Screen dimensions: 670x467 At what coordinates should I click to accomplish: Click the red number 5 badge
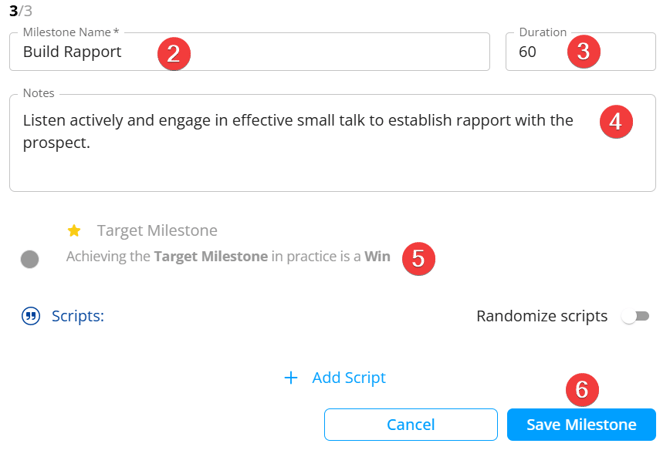coord(418,257)
